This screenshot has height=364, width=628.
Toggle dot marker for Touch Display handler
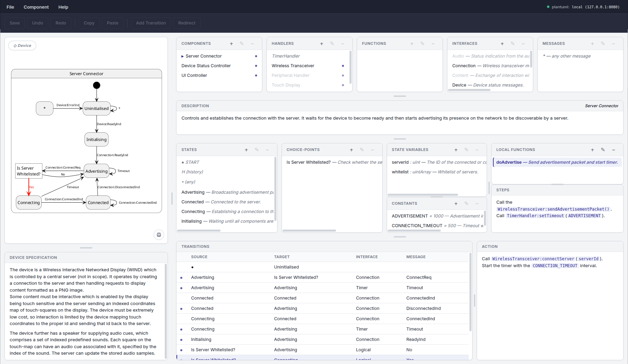343,85
